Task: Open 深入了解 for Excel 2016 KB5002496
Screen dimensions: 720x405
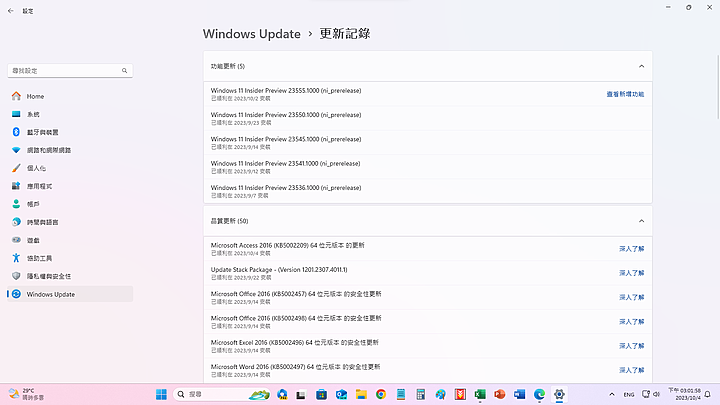Action: tap(631, 346)
